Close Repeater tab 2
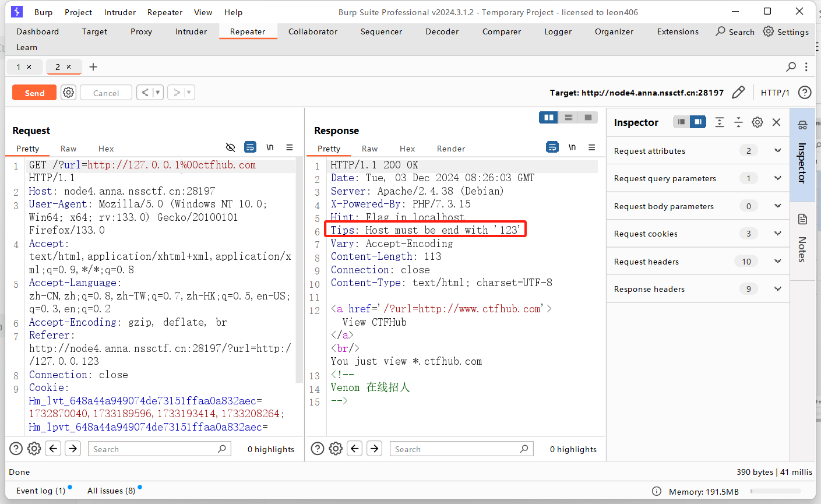 click(69, 67)
